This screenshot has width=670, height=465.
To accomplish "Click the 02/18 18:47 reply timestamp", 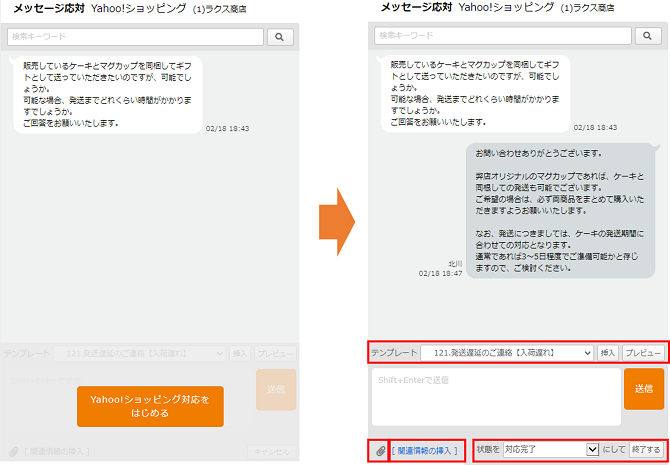I will [440, 273].
